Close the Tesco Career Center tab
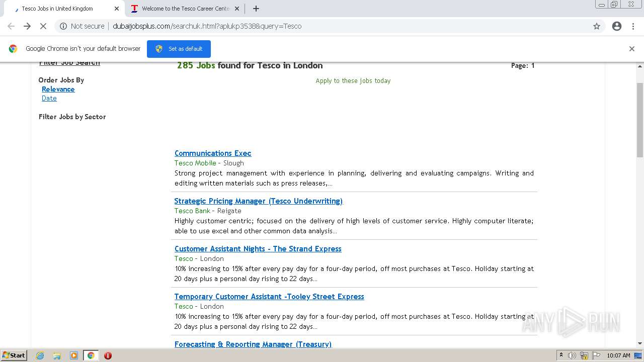Viewport: 644px width, 362px height. [x=237, y=9]
